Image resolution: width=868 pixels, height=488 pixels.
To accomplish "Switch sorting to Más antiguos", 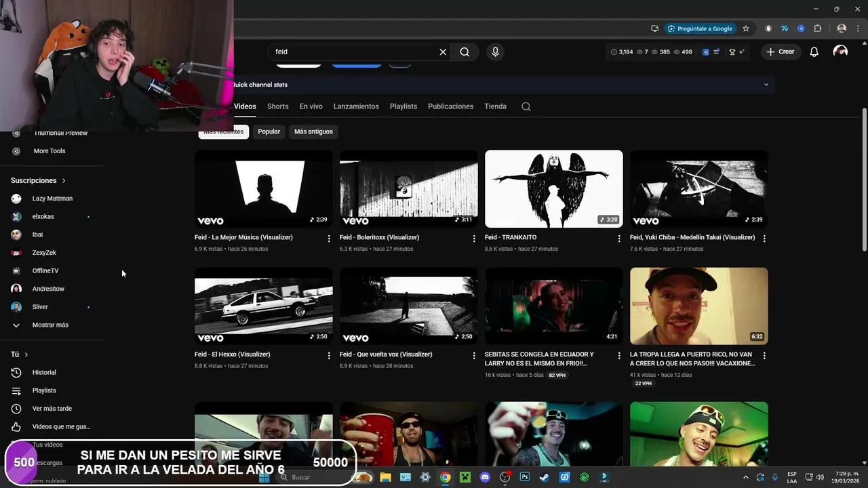I will pyautogui.click(x=313, y=131).
